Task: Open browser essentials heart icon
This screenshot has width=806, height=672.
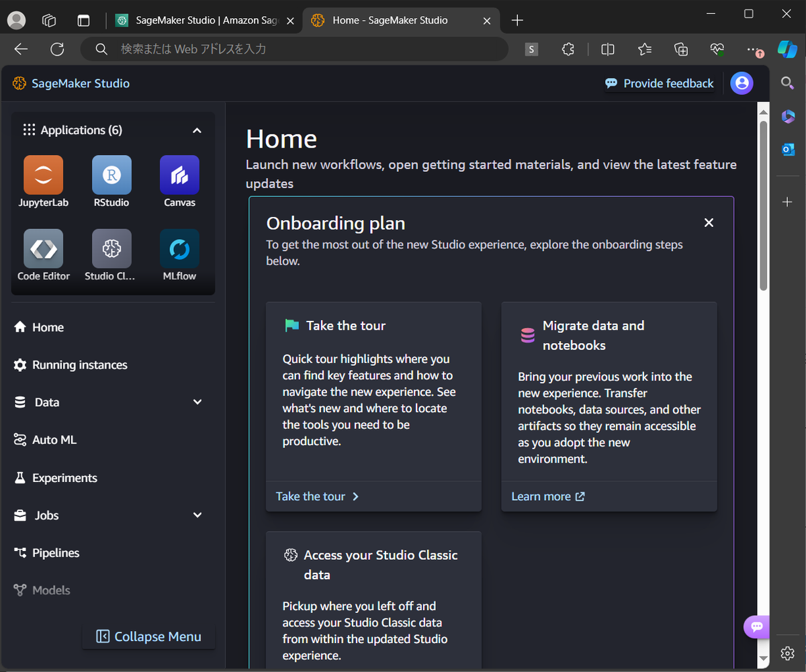Action: 717,49
